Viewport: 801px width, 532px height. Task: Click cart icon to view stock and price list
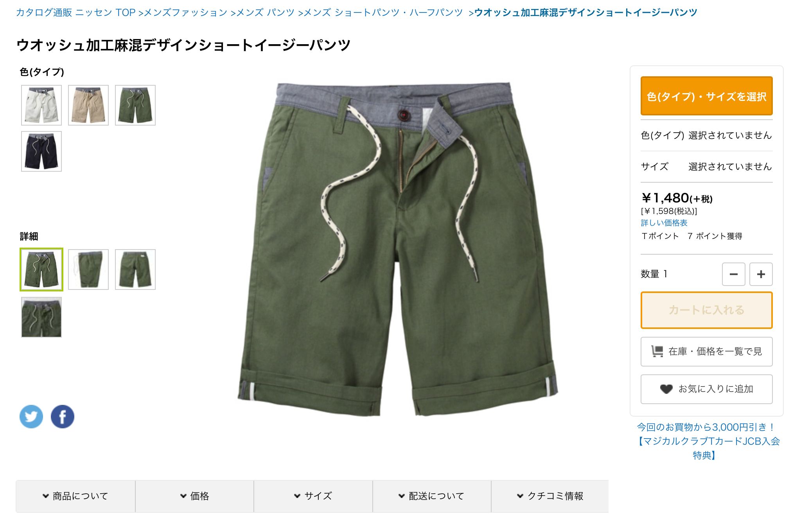(x=657, y=351)
